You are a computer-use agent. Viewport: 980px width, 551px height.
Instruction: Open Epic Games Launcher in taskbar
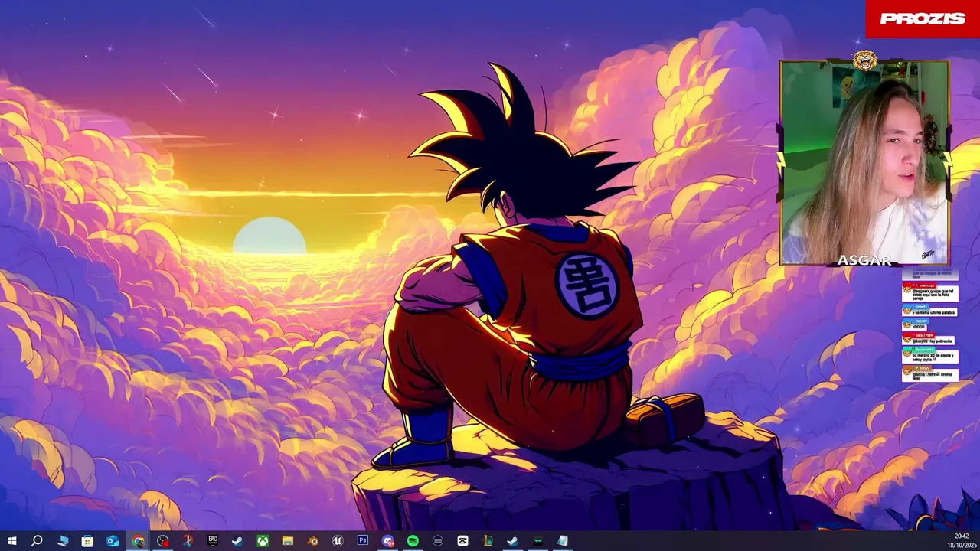212,541
